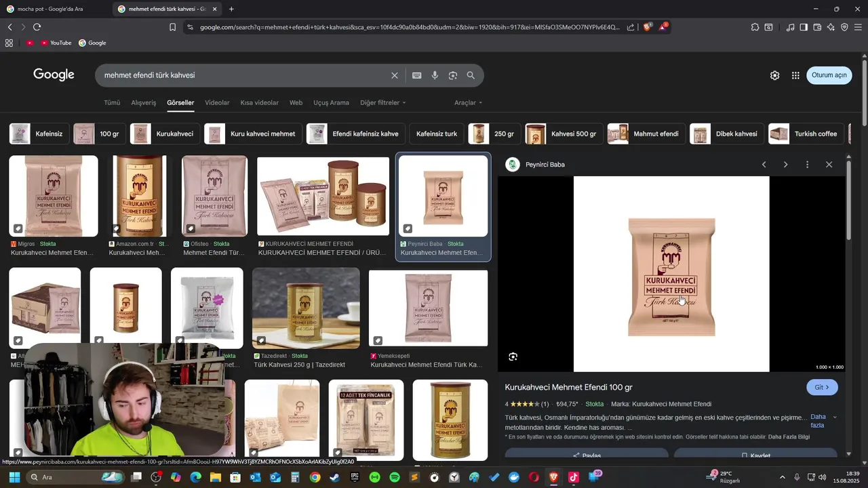868x488 pixels.
Task: Expand the Diğer filtreler dropdown
Action: point(383,103)
